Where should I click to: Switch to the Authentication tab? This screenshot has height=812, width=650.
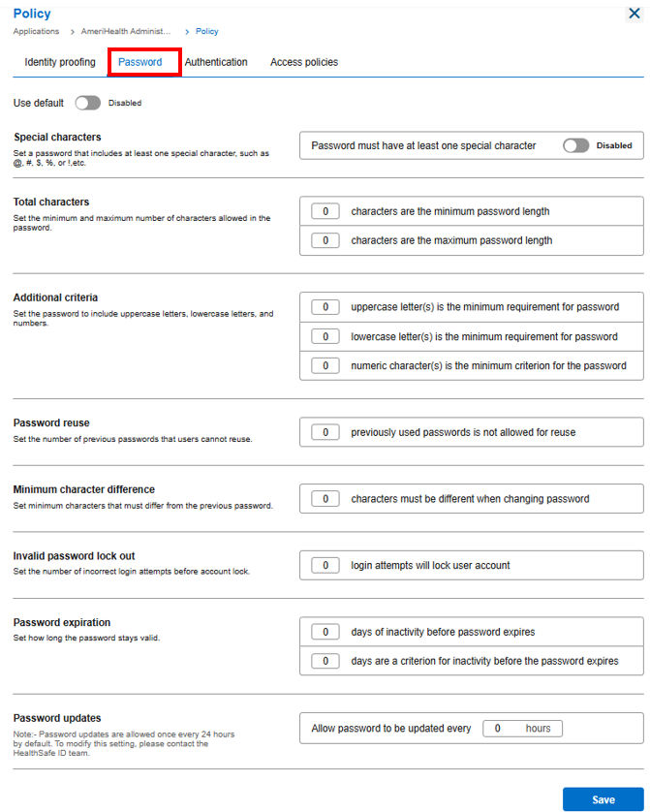click(x=216, y=62)
